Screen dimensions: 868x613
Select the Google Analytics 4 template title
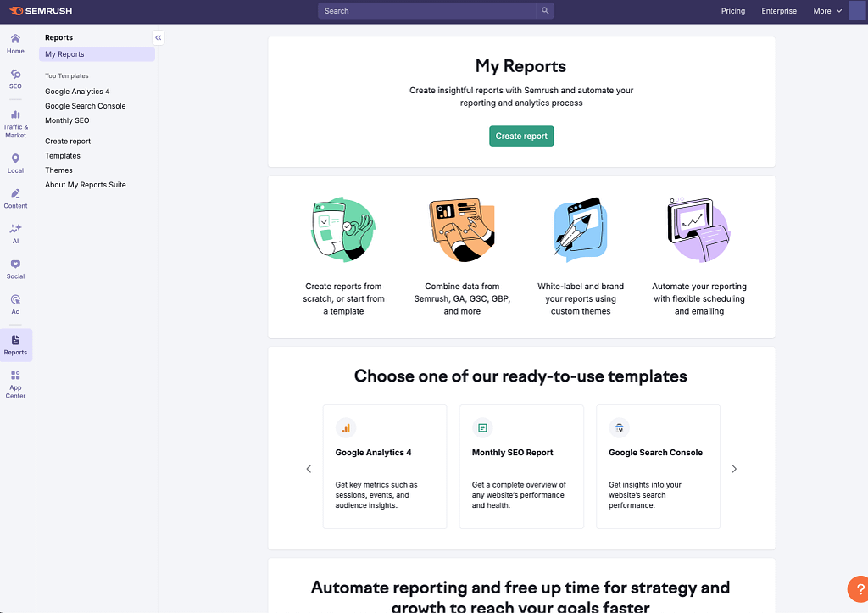pyautogui.click(x=373, y=453)
